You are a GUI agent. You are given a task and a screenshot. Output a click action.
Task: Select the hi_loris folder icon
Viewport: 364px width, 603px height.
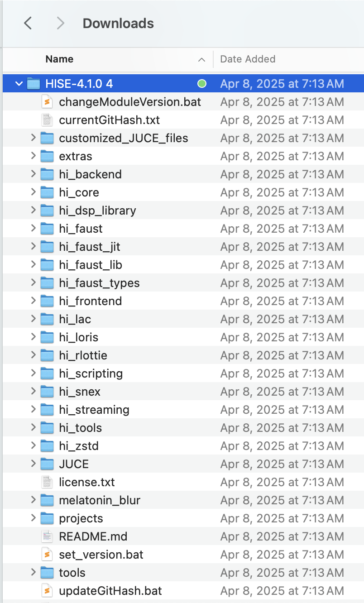47,337
